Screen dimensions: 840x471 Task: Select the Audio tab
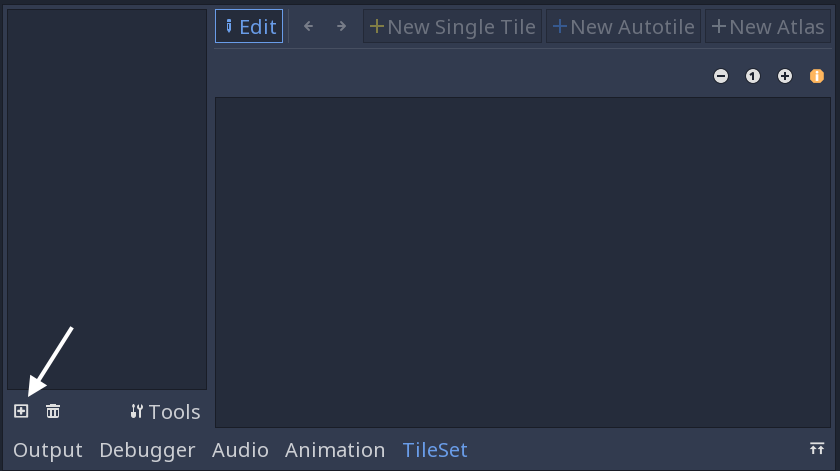coord(240,450)
